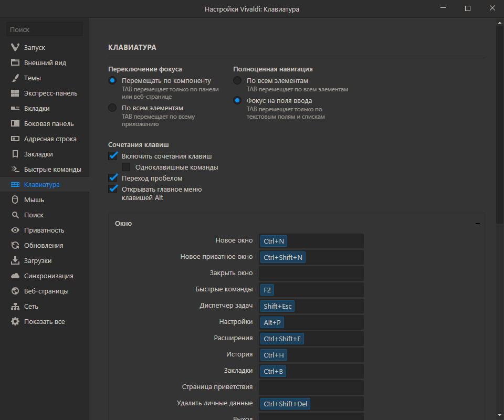Open Внешний вид settings via its icon
Viewport: 504px width, 420px height.
tap(15, 63)
